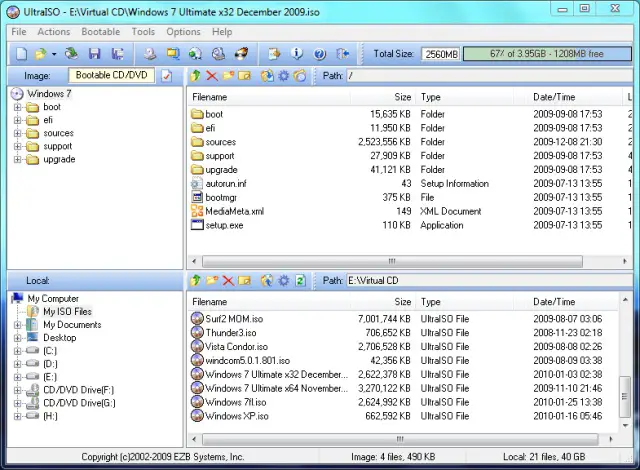This screenshot has width=640, height=470.
Task: Click the local Path field showing E:\Virtual CD
Action: (489, 281)
